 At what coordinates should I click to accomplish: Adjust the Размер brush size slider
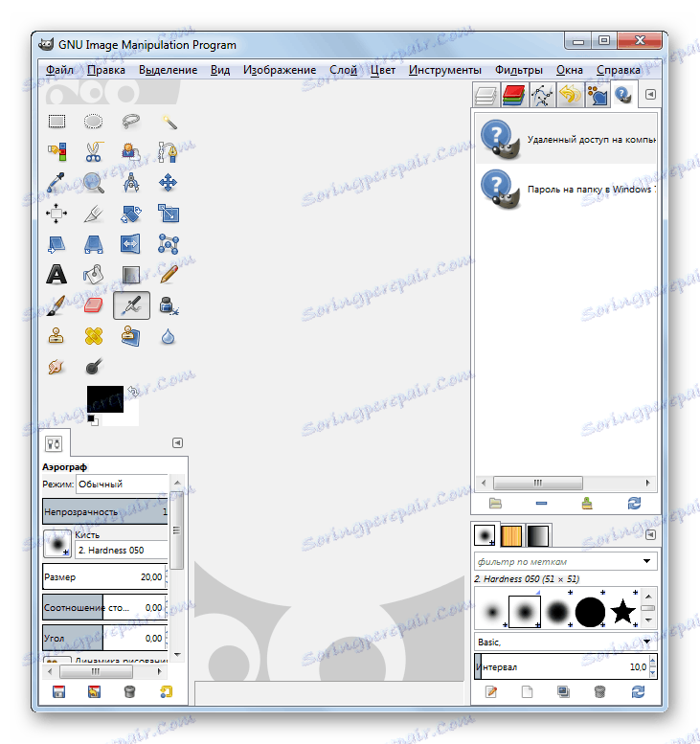tap(105, 576)
